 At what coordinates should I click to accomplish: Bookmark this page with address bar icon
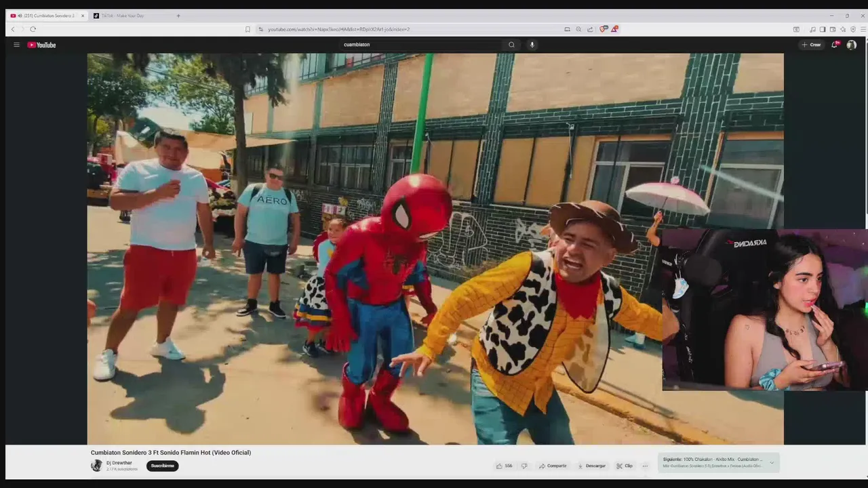point(248,29)
